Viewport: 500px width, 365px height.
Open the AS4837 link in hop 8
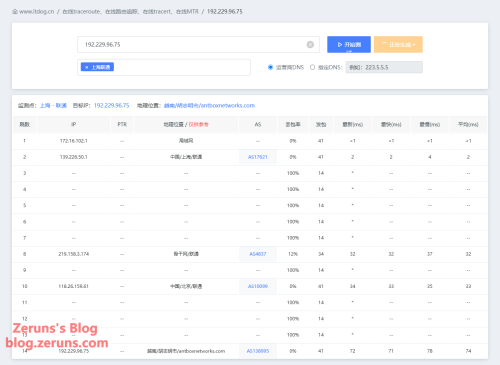pos(258,254)
